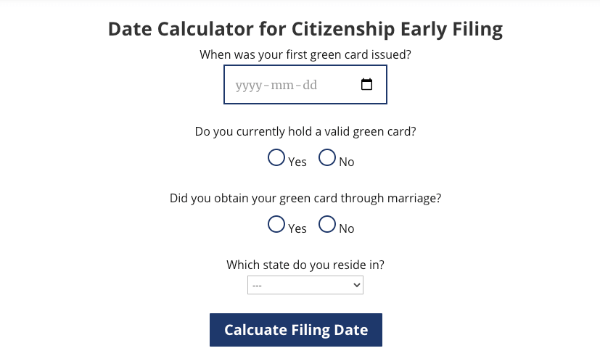The image size is (600, 364).
Task: Select Yes radio circle for valid green card
Action: tap(276, 157)
